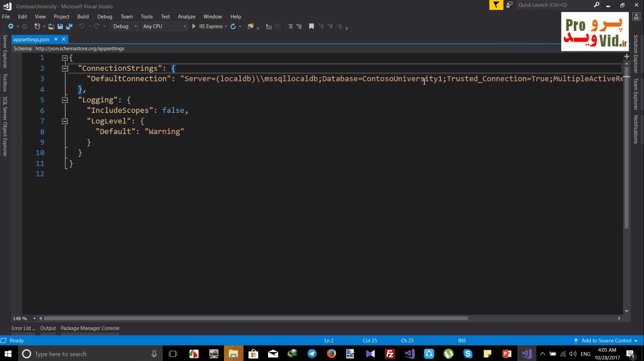Click the Navigate Backward arrow icon
The height and width of the screenshot is (361, 644).
[11, 26]
